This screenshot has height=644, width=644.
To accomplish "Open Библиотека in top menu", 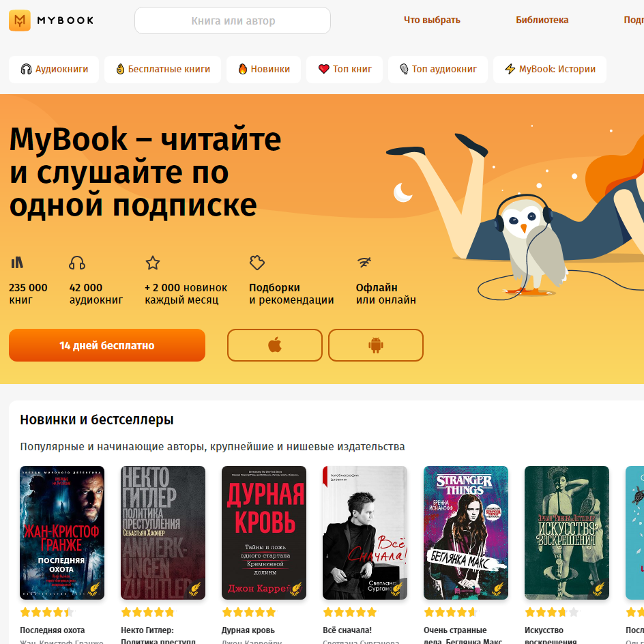I will (542, 20).
